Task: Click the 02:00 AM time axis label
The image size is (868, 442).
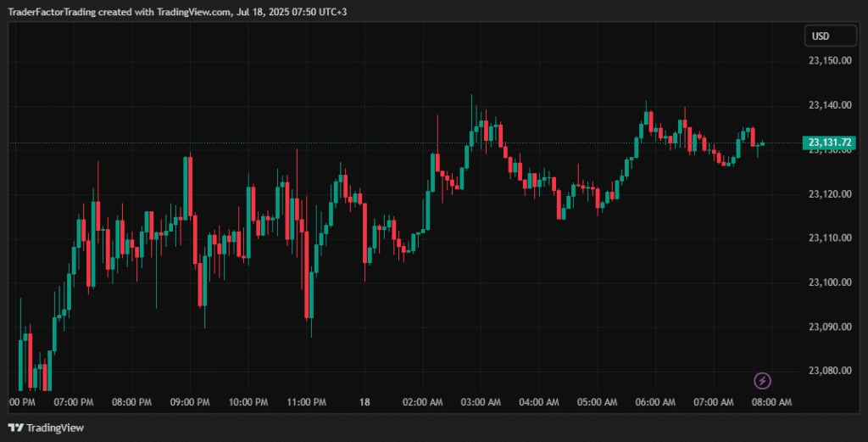Action: (423, 402)
